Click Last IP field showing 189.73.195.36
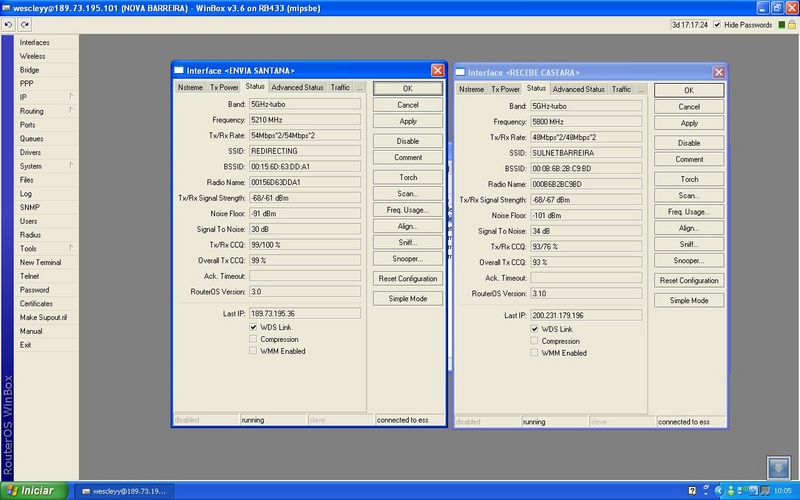The image size is (800, 500). click(x=305, y=313)
